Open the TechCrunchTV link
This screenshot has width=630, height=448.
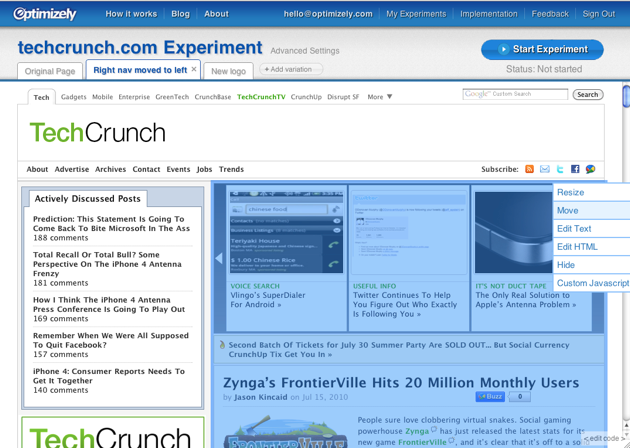261,97
